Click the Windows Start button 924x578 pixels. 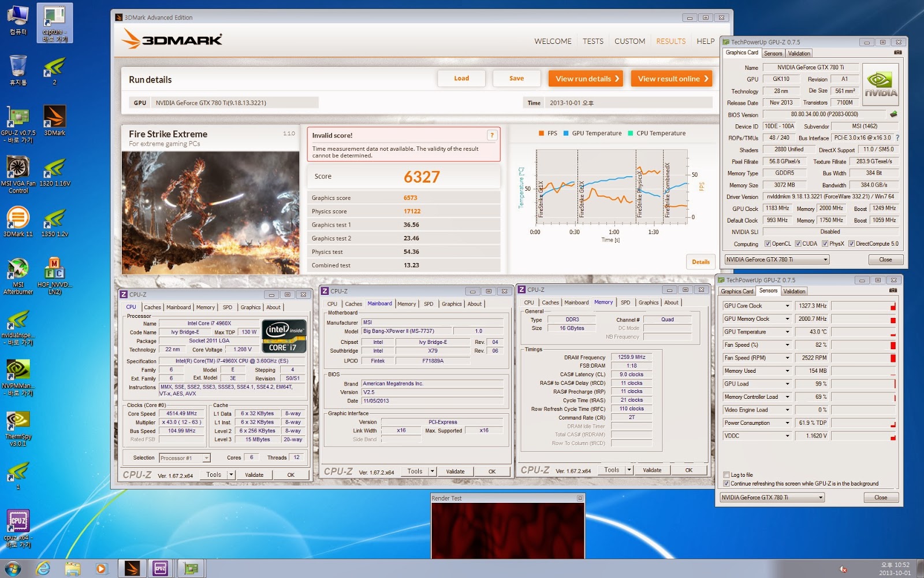coord(13,568)
